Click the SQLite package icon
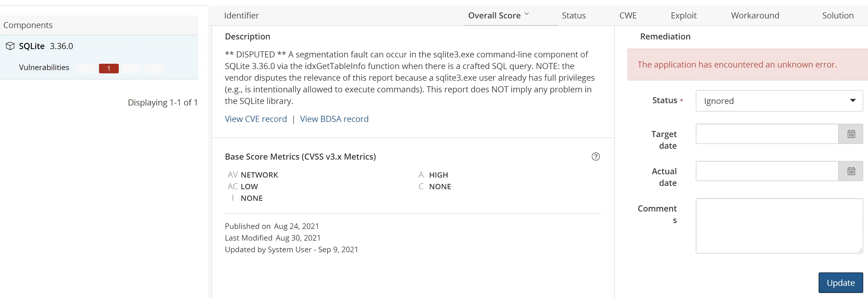 (x=10, y=46)
